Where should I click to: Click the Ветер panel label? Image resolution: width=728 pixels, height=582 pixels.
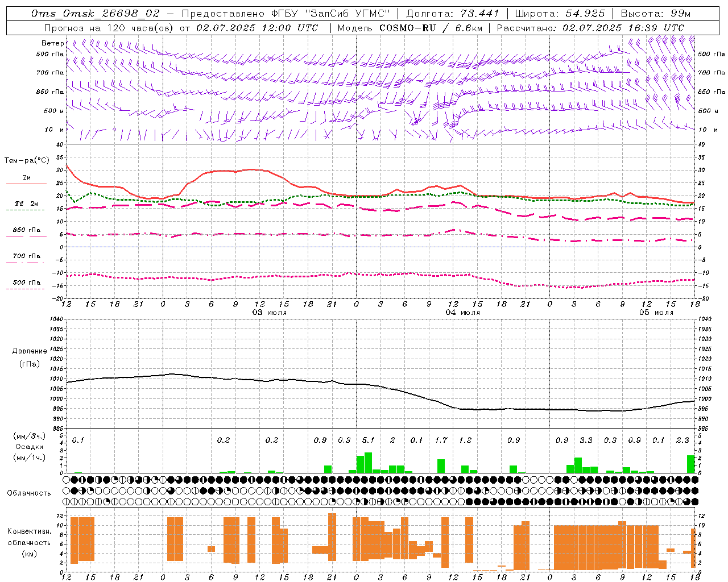[52, 43]
